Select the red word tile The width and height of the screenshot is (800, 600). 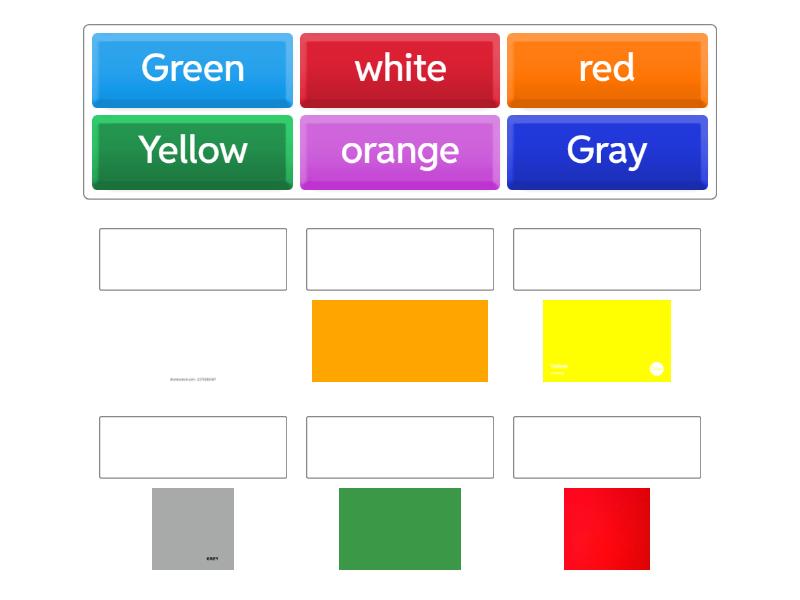(x=608, y=69)
